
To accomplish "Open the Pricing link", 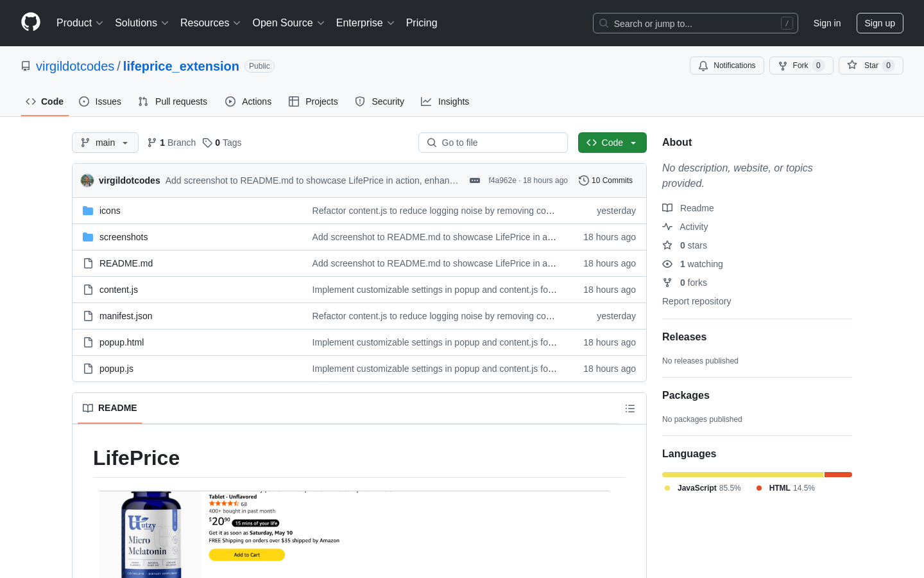I will tap(422, 23).
